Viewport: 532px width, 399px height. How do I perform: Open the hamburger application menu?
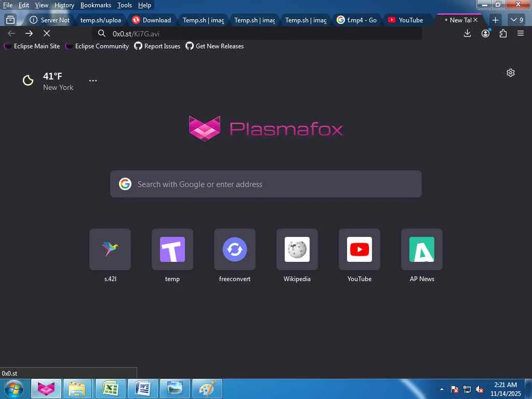(521, 33)
